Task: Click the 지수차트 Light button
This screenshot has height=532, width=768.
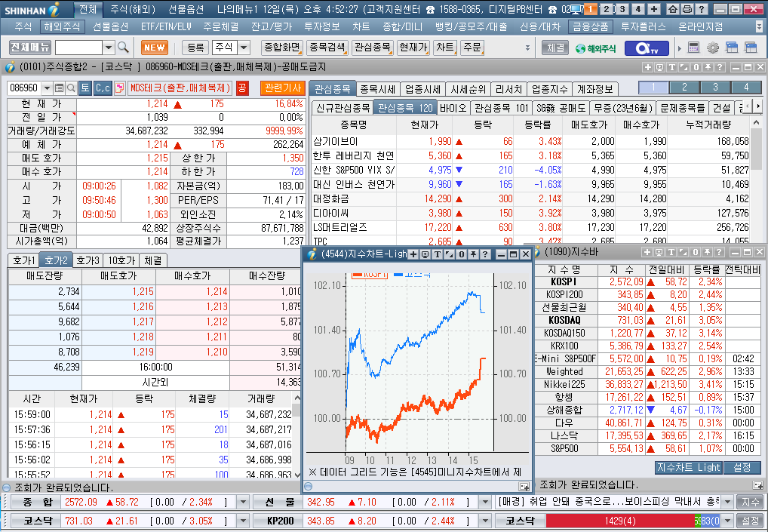Action: tap(688, 468)
